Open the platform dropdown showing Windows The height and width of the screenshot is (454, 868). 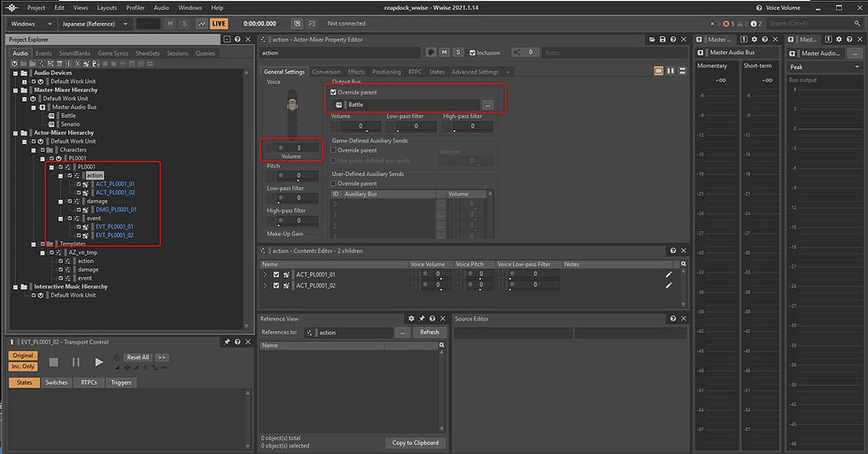point(31,24)
